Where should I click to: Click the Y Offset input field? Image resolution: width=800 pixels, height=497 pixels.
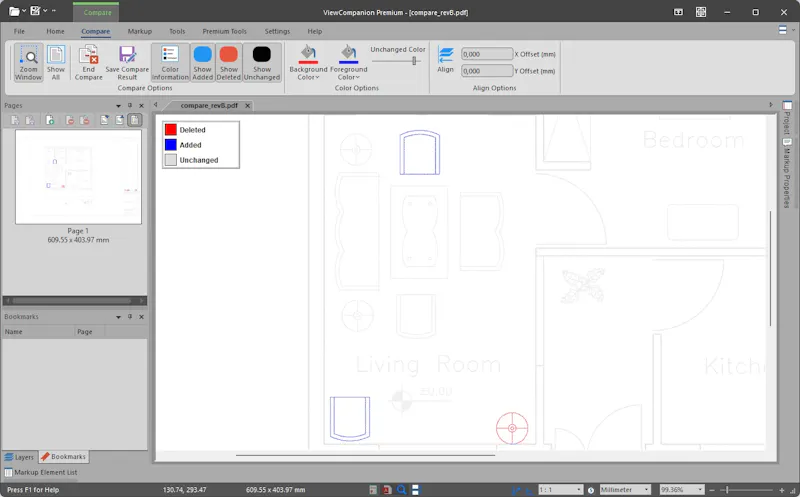point(487,71)
